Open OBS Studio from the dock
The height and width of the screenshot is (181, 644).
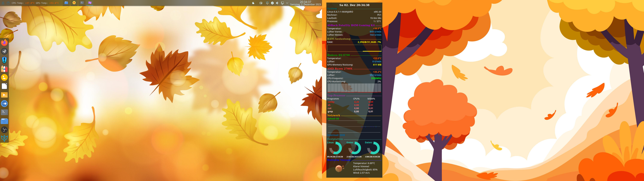(x=4, y=130)
